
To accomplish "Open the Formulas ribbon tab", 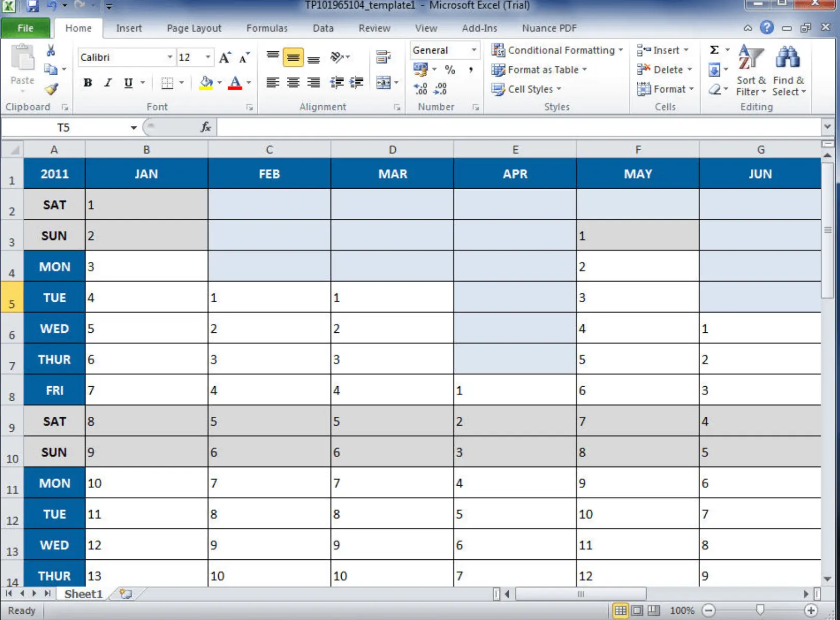I will (267, 28).
